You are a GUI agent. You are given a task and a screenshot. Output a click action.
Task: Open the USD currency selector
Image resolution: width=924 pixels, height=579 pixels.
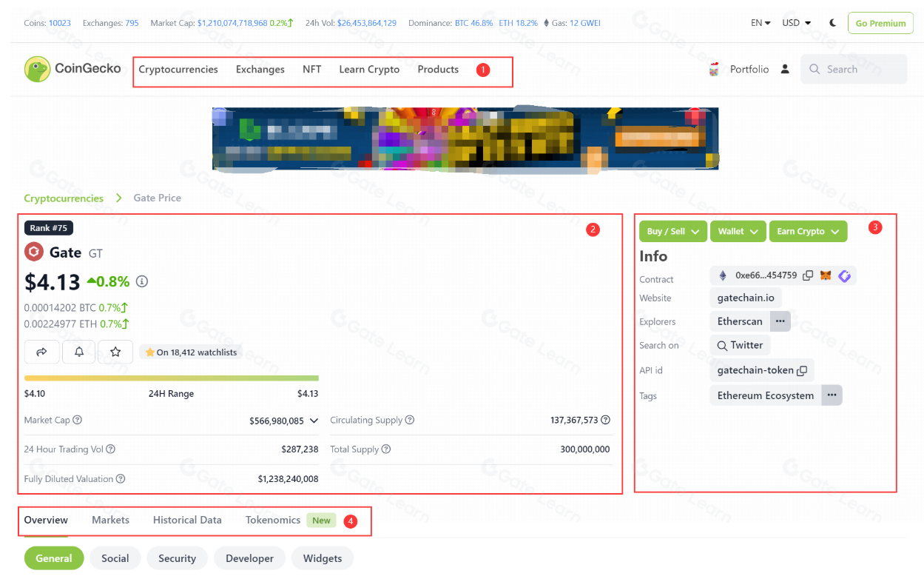(796, 23)
